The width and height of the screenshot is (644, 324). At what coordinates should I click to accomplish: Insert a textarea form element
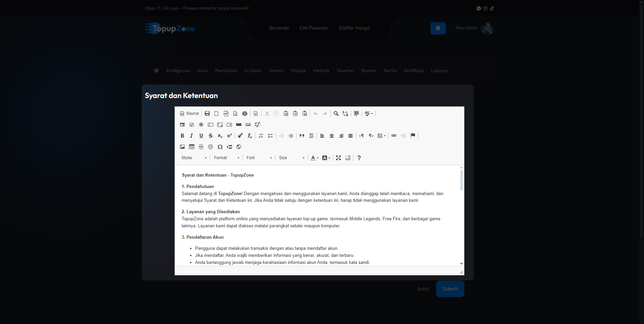pos(220,125)
